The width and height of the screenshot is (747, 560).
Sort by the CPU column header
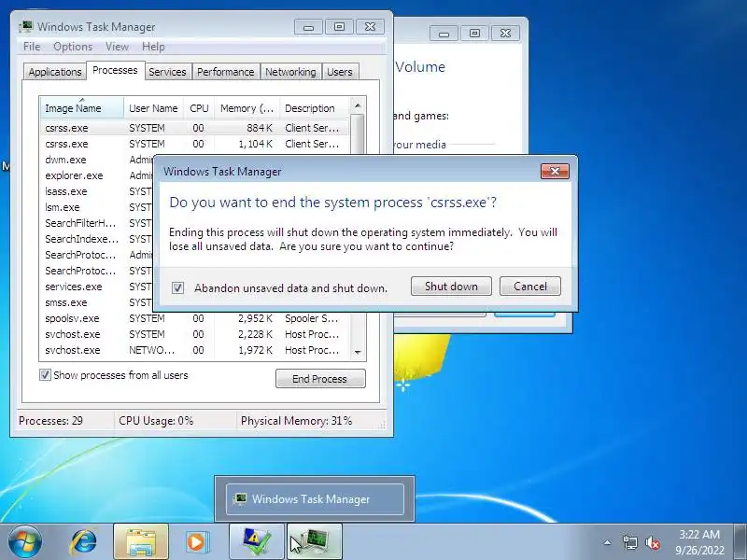(x=199, y=108)
